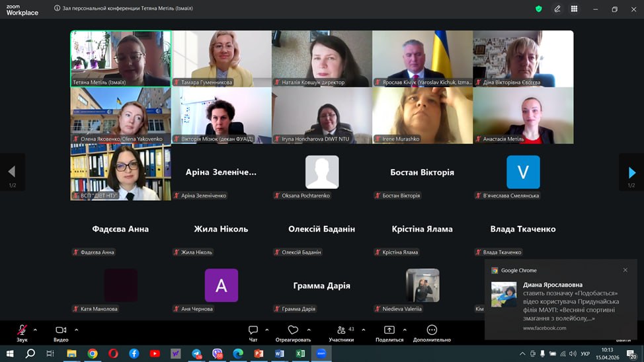Click the green encryption shield icon
The image size is (644, 362).
pos(539,9)
